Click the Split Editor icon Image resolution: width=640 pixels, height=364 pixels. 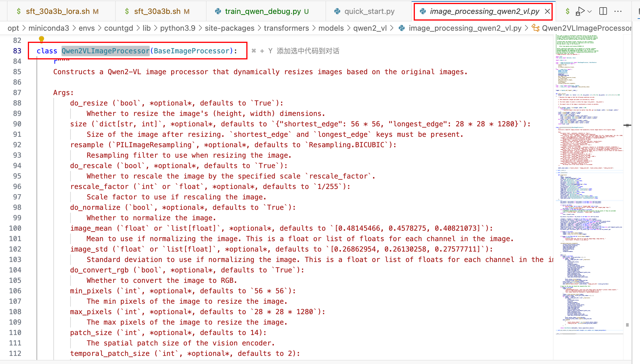coord(603,11)
